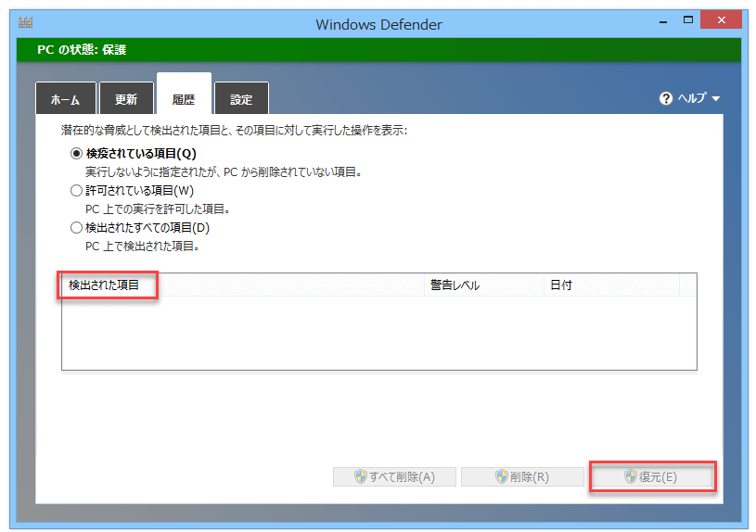Click the 復元(E) button
756x532 pixels.
651,476
